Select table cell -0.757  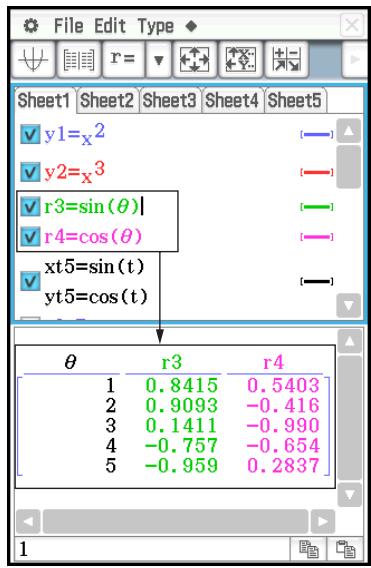pyautogui.click(x=182, y=446)
